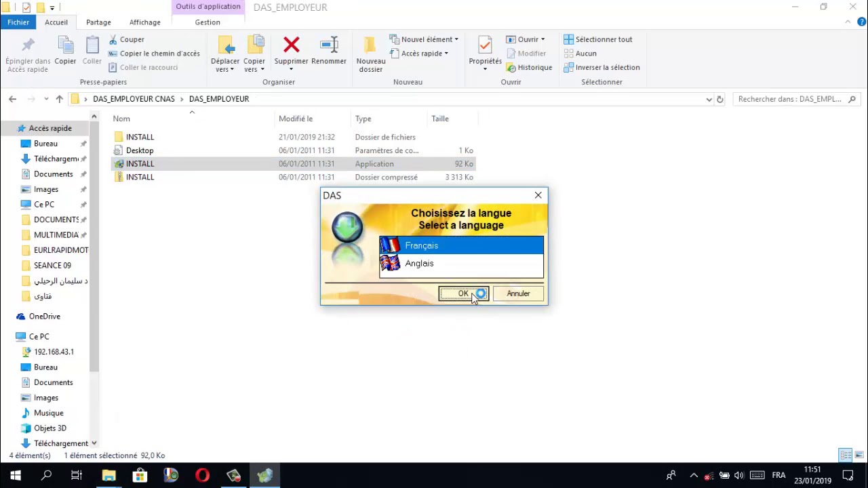Go back with the back arrow
The height and width of the screenshot is (488, 868).
point(12,99)
